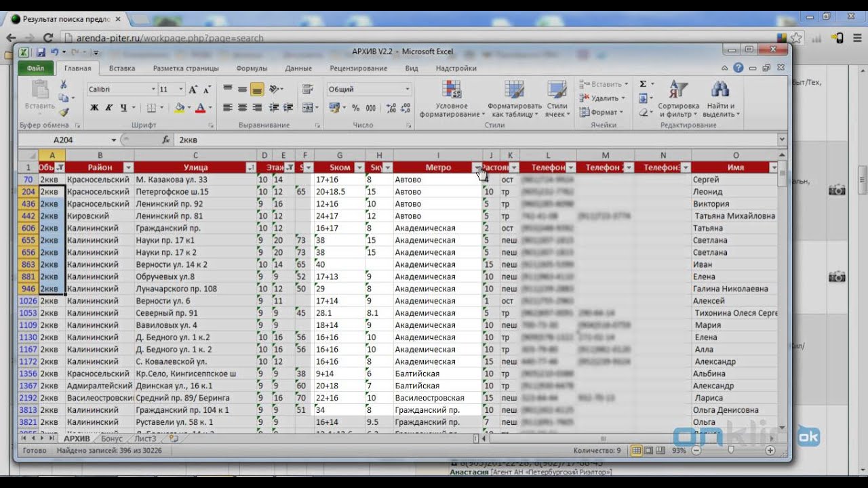This screenshot has width=868, height=488.
Task: Increase font size with the large A icon
Action: coord(193,89)
